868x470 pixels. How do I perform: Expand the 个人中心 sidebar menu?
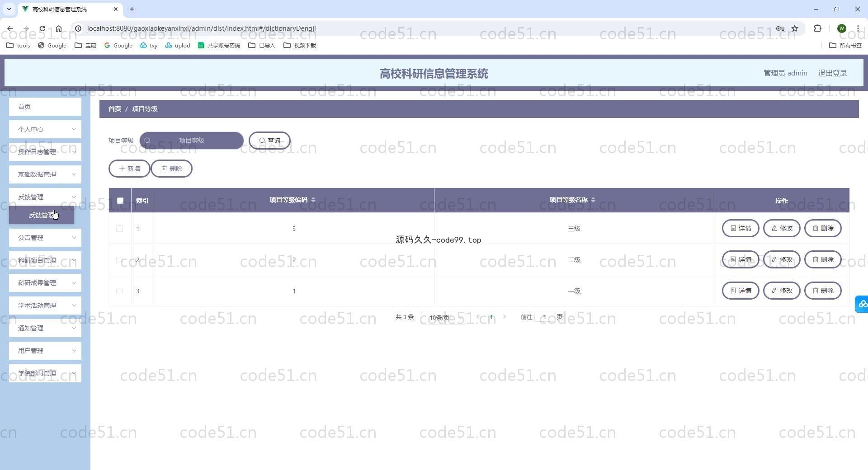45,129
